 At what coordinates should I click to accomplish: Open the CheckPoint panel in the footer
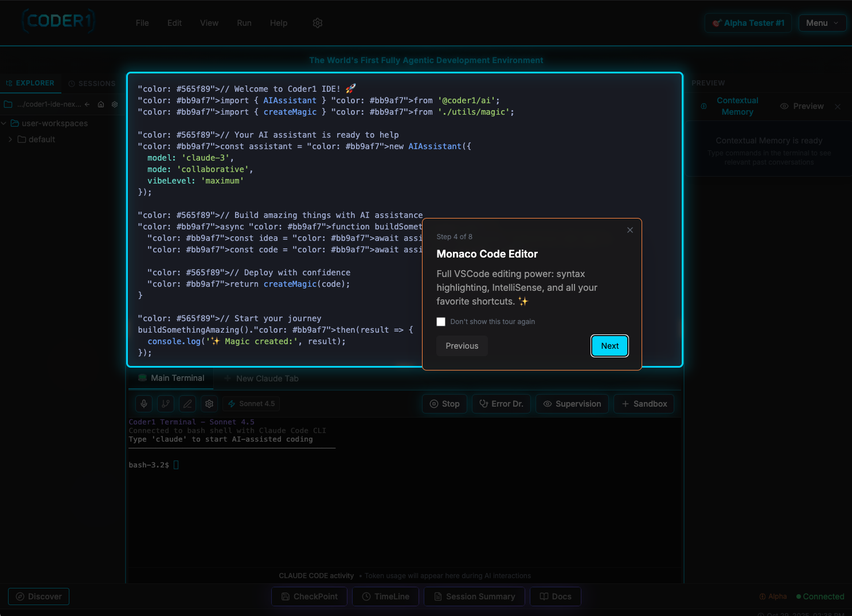[x=309, y=596]
